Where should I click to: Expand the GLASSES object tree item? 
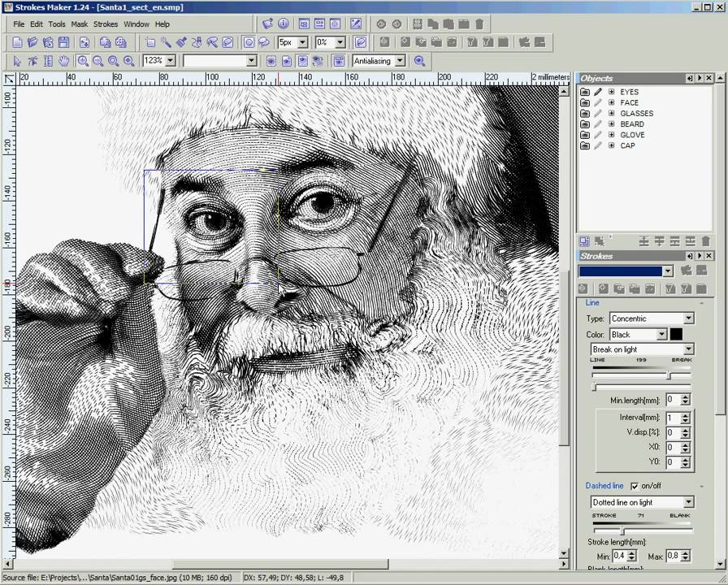pos(612,113)
